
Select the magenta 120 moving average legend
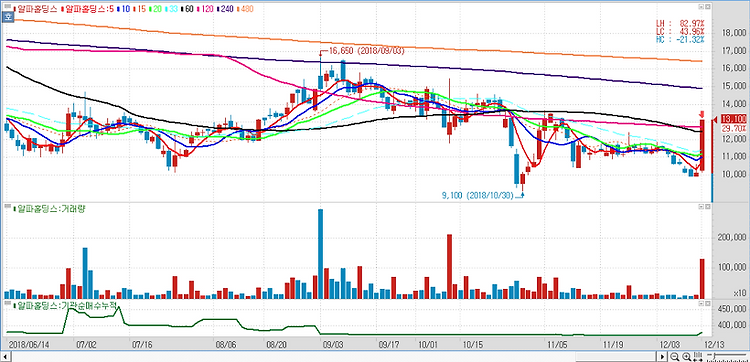pyautogui.click(x=205, y=9)
